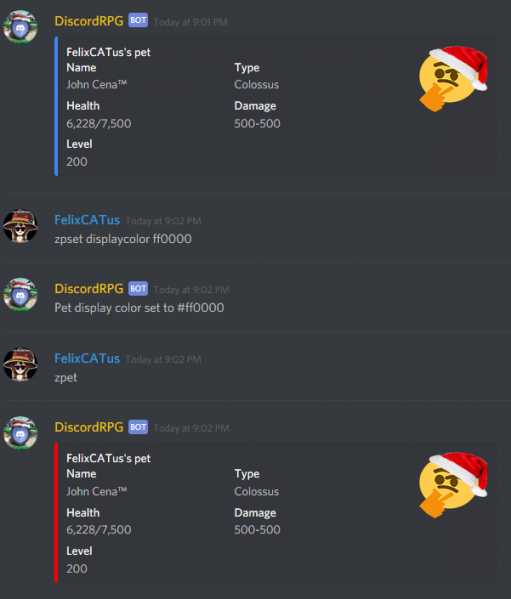The width and height of the screenshot is (511, 599).
Task: Open the thinking Santa emoji thumbnail in first embed
Action: point(453,79)
